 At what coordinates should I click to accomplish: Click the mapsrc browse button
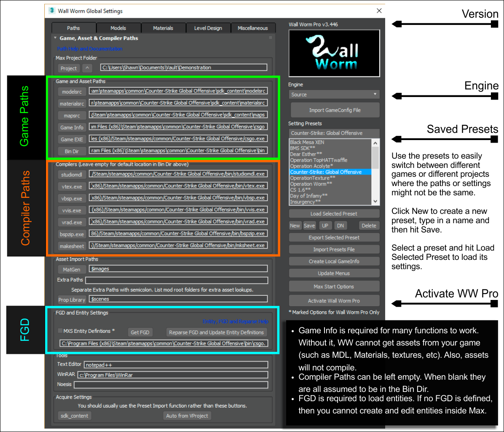[x=72, y=116]
